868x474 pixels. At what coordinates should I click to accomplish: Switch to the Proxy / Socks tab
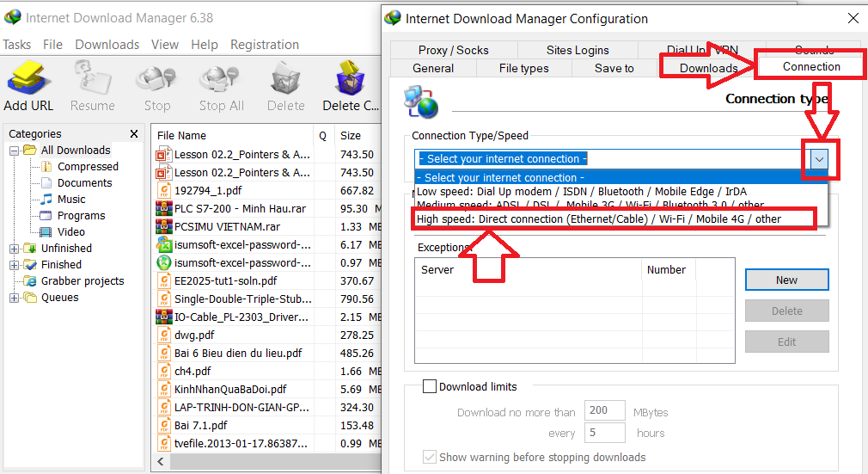[454, 50]
